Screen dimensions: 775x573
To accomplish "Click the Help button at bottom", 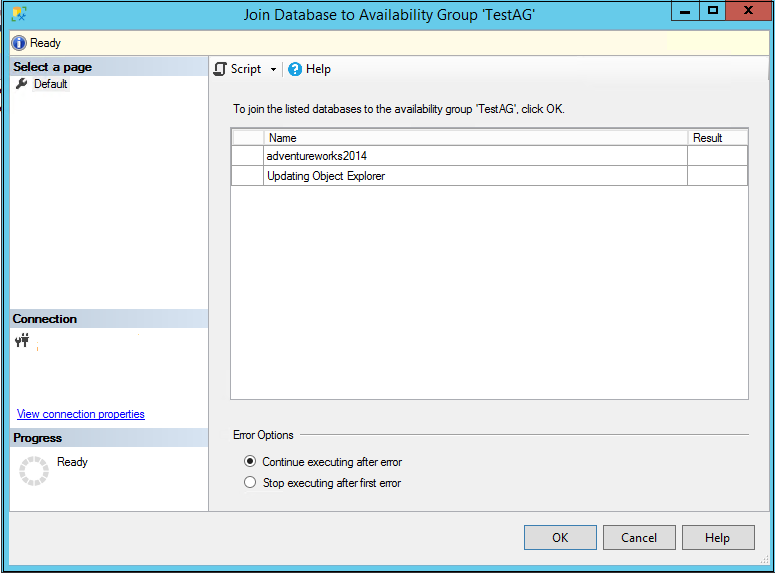I will tap(717, 537).
